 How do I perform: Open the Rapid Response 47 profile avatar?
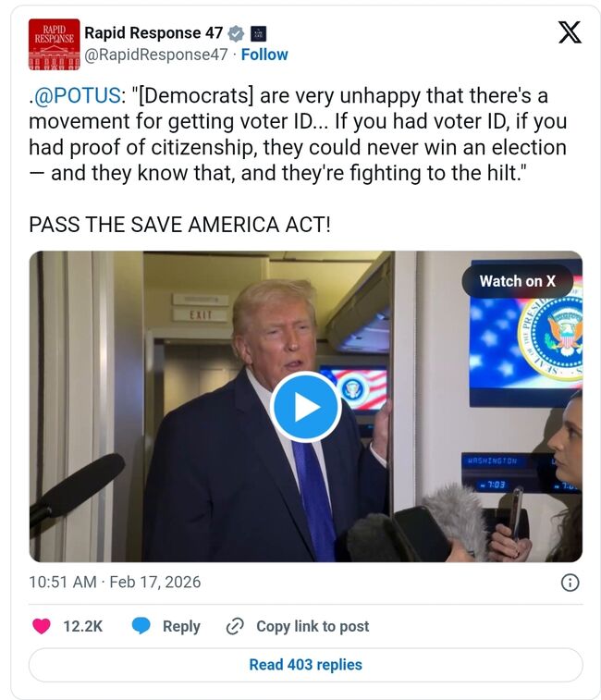[54, 44]
